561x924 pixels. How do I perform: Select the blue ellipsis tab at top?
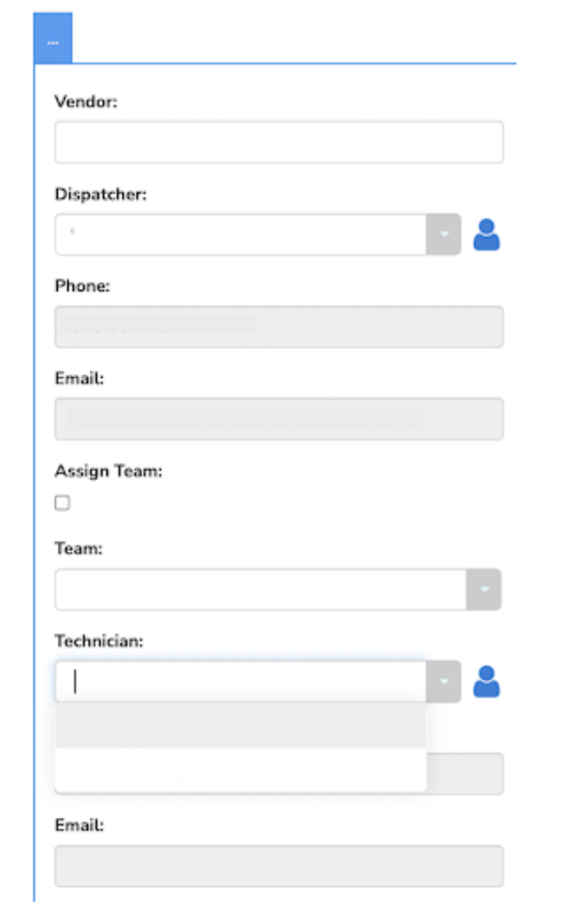pos(53,38)
